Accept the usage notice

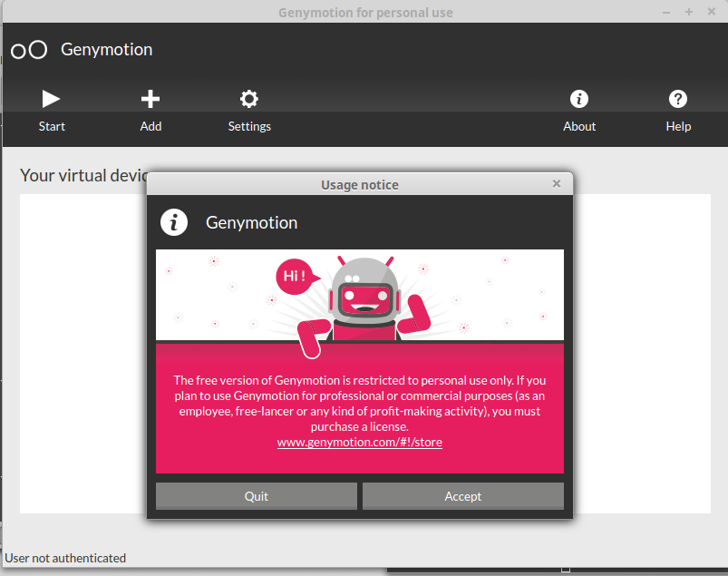pyautogui.click(x=463, y=496)
